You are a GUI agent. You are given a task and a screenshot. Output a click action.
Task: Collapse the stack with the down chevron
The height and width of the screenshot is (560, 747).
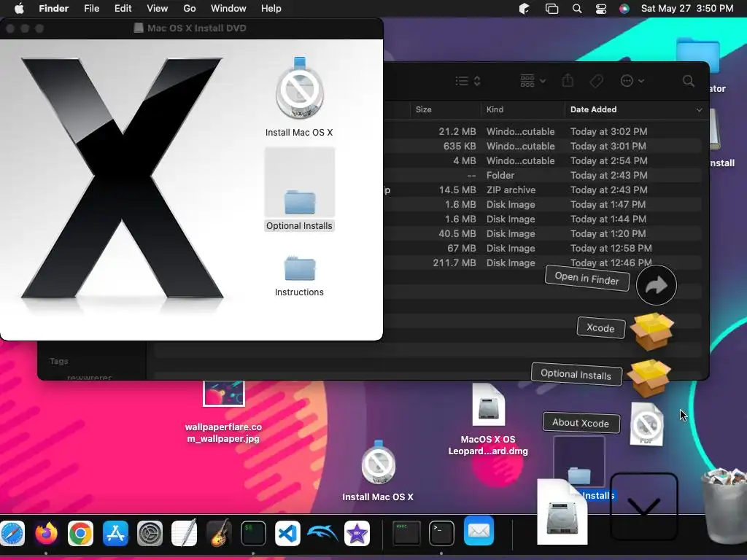(x=643, y=507)
